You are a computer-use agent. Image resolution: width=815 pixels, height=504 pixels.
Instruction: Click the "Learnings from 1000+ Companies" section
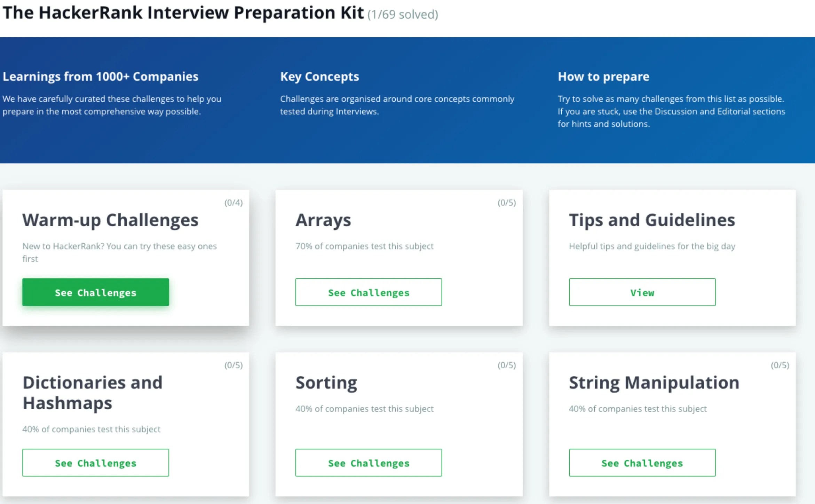[100, 77]
